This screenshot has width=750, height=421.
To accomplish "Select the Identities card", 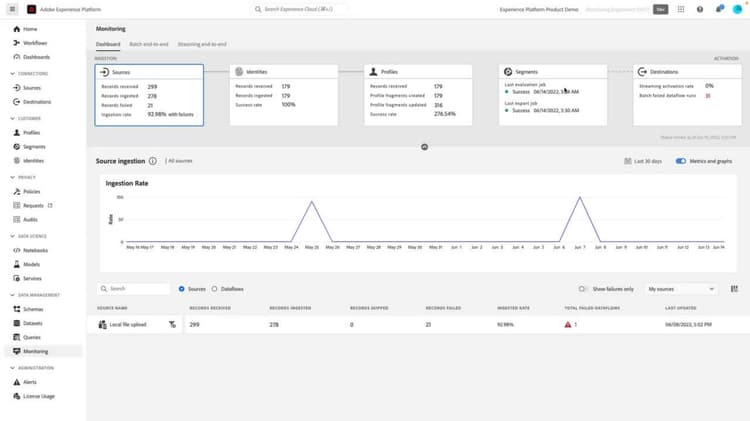I will click(x=284, y=95).
